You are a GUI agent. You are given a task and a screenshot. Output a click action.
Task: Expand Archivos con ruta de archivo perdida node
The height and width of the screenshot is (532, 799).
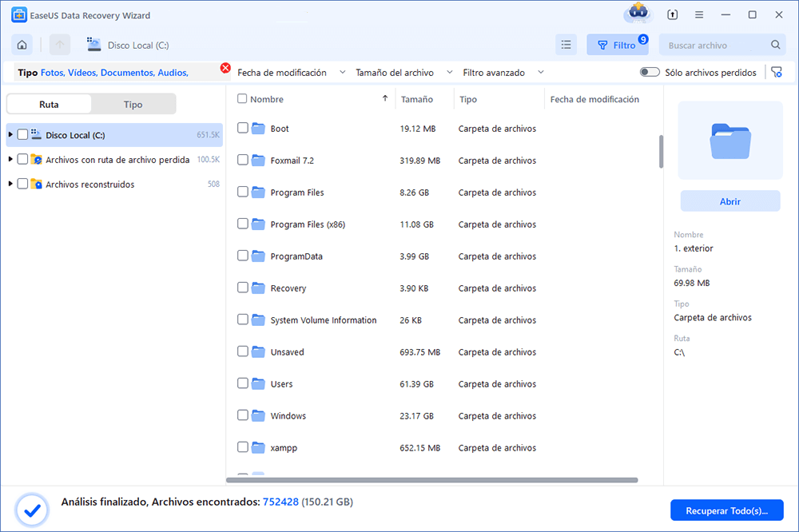(x=10, y=159)
